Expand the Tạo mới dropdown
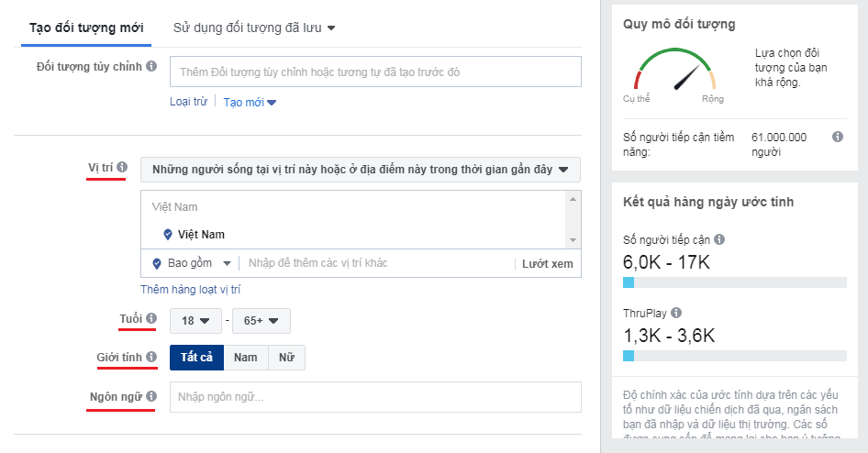 pyautogui.click(x=250, y=103)
